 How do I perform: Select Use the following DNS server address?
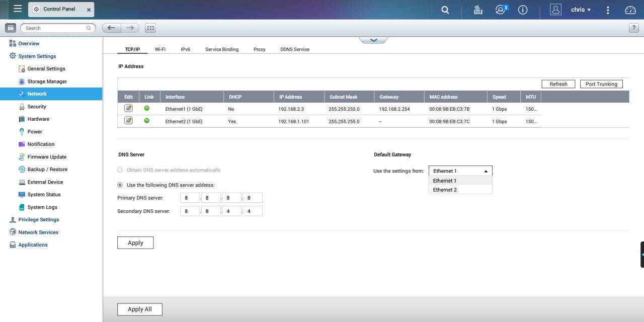pyautogui.click(x=120, y=185)
